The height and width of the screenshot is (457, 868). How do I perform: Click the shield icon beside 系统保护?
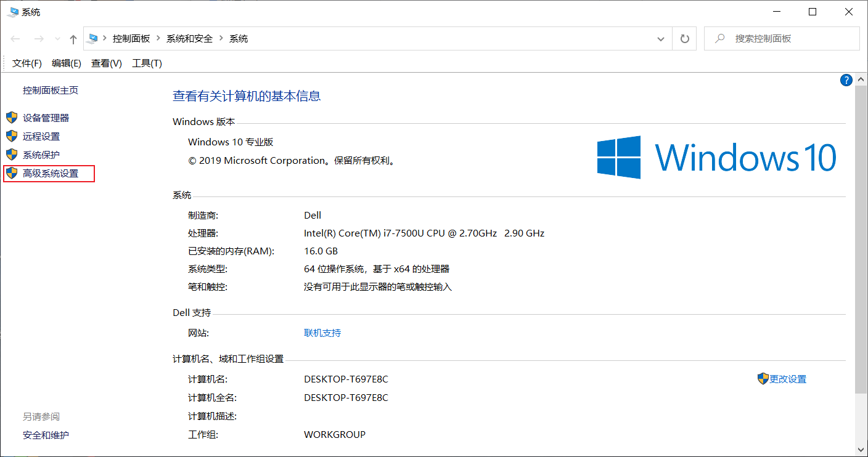pos(12,155)
